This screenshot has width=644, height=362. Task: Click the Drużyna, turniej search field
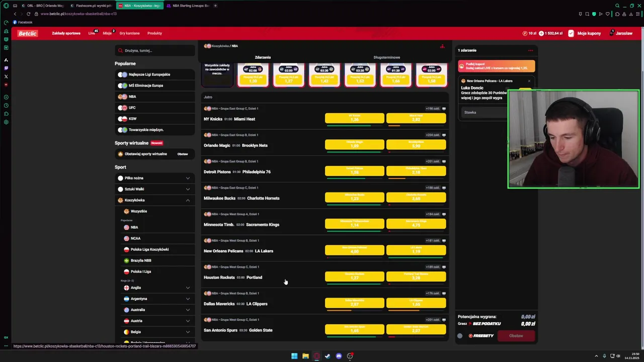coord(155,50)
